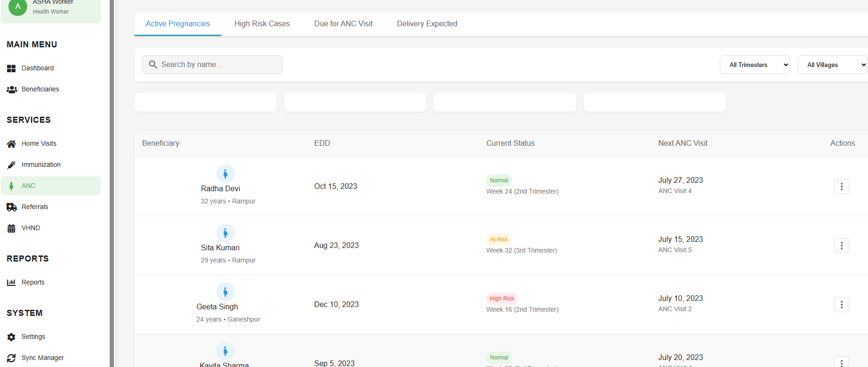This screenshot has width=868, height=367.
Task: Click the Beneficiaries people icon
Action: [11, 90]
